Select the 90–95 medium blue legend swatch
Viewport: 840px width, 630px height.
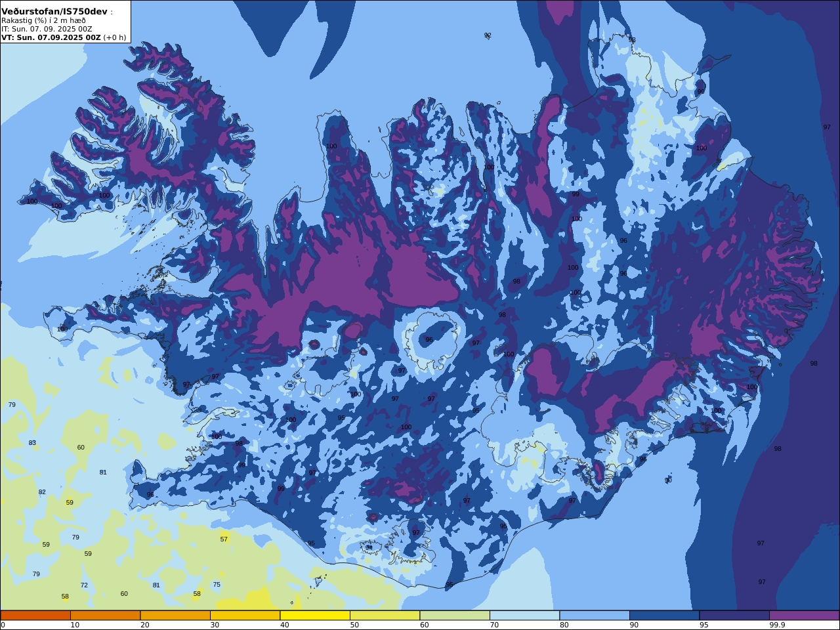664,616
